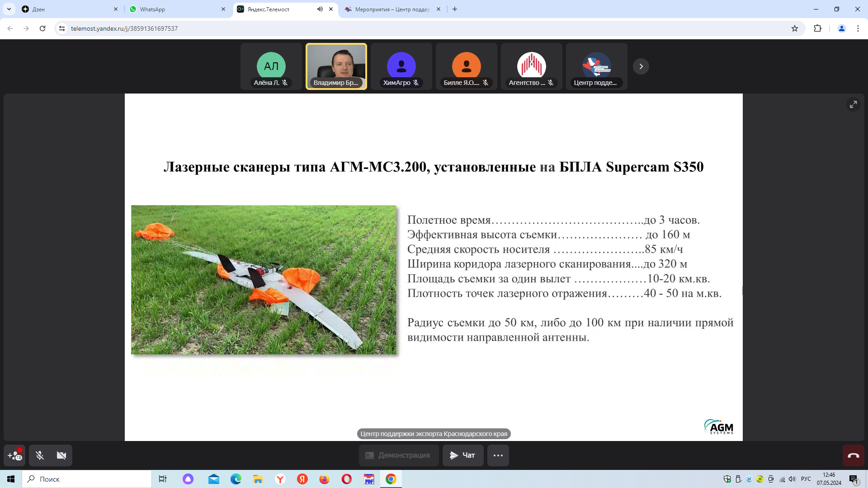Start screen sharing with Демонстрация

[399, 455]
